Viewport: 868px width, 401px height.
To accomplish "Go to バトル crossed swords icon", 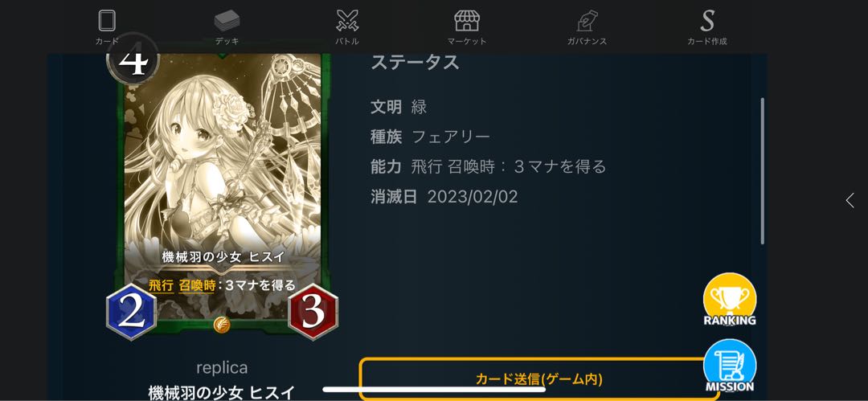I will (347, 21).
